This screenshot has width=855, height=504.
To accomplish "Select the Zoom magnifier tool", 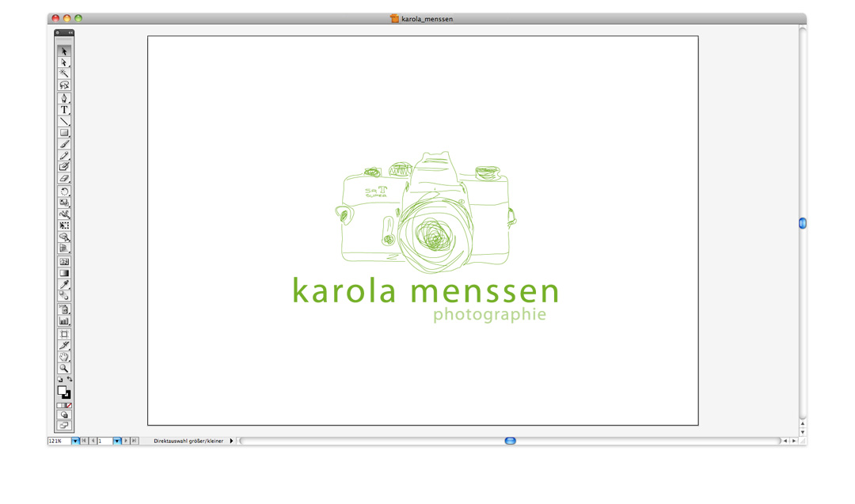I will click(x=64, y=369).
